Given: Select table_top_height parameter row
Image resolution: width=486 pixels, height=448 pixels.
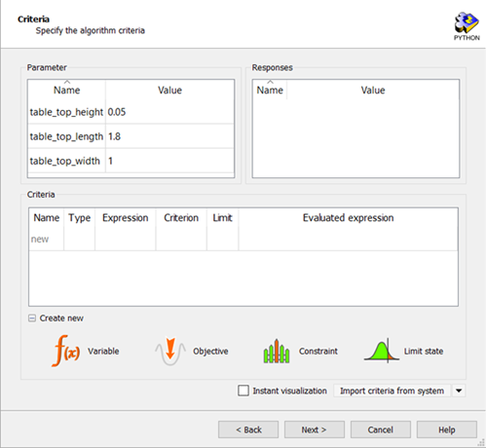Looking at the screenshot, I should coord(131,112).
